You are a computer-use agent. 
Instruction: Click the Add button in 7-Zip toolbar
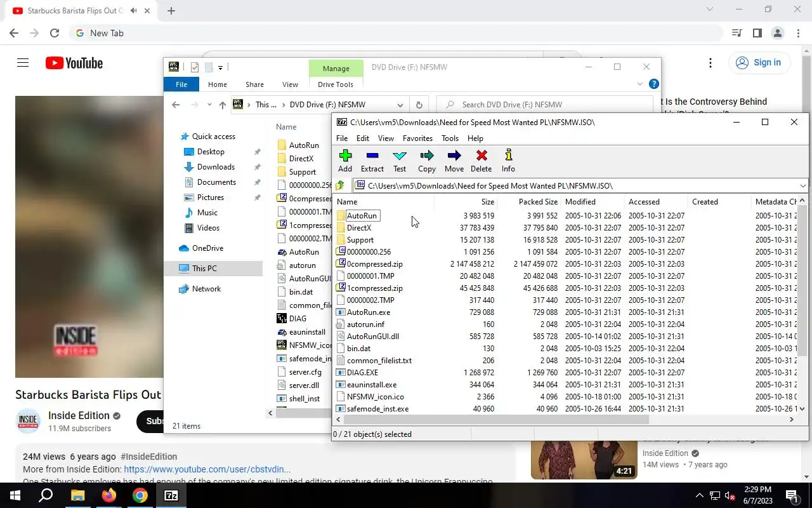coord(345,161)
